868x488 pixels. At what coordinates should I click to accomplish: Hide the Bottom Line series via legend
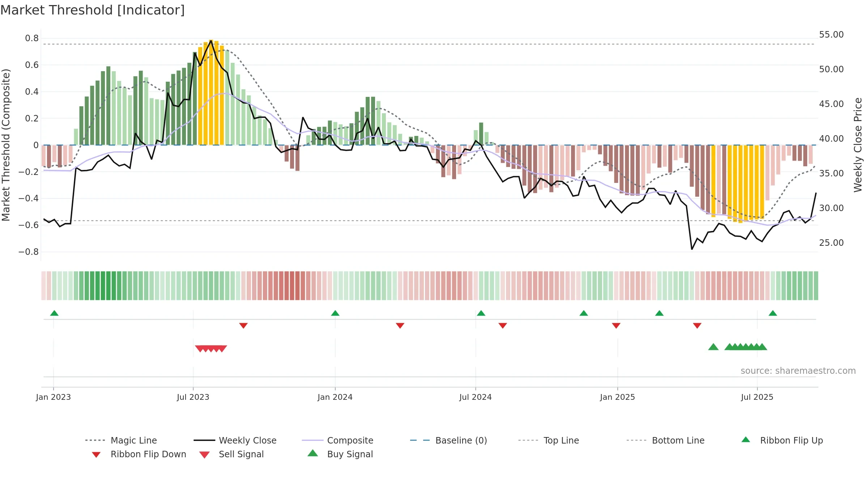665,440
